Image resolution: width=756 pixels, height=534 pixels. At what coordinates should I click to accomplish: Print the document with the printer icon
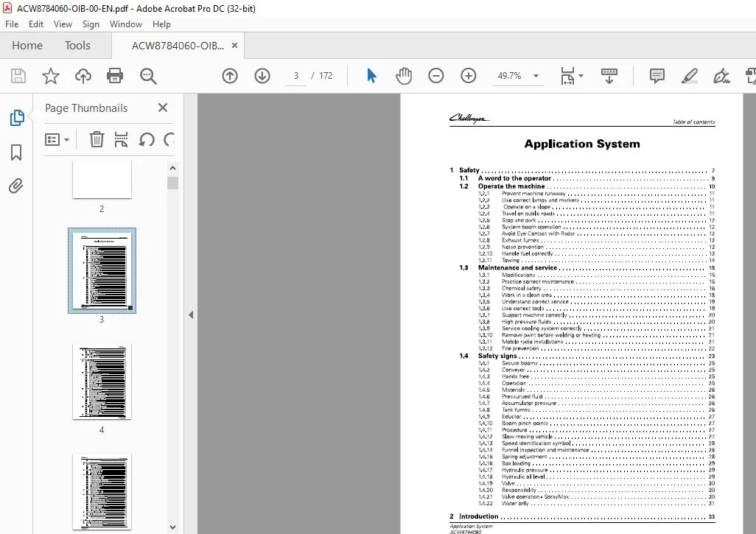(115, 76)
